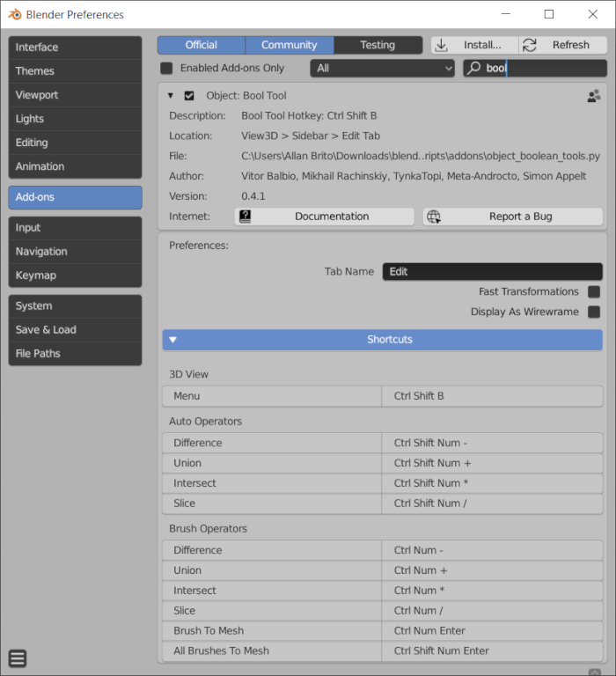
Task: Click the Blender logo in title bar
Action: click(15, 14)
